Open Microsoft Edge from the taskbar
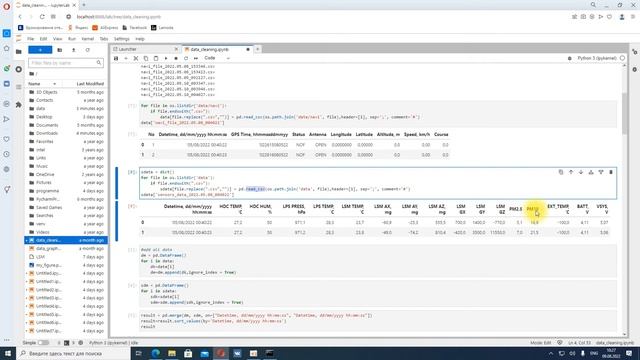Image resolution: width=640 pixels, height=360 pixels. 156,353
